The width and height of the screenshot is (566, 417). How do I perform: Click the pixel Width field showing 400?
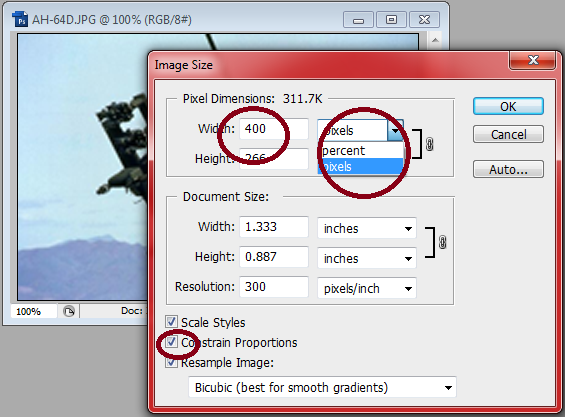(274, 129)
